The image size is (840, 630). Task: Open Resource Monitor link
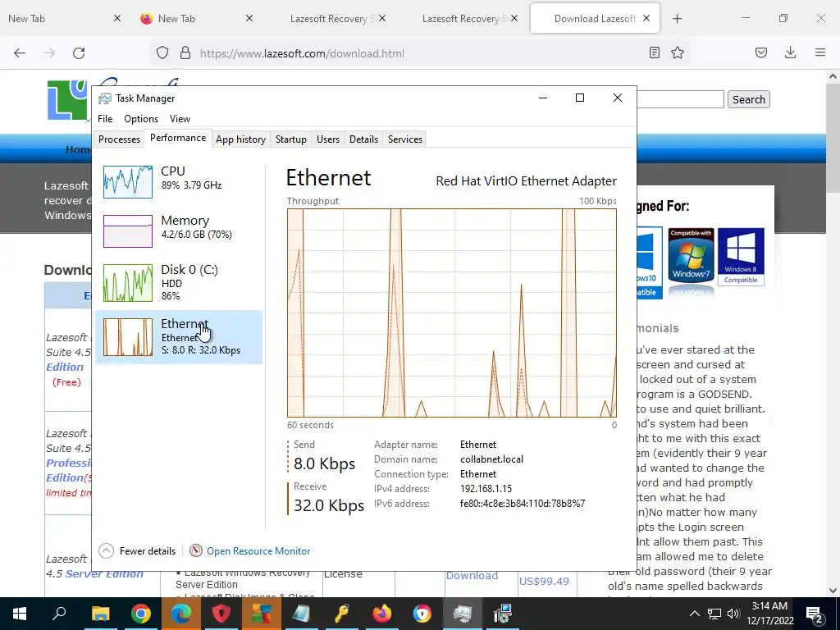(x=258, y=550)
